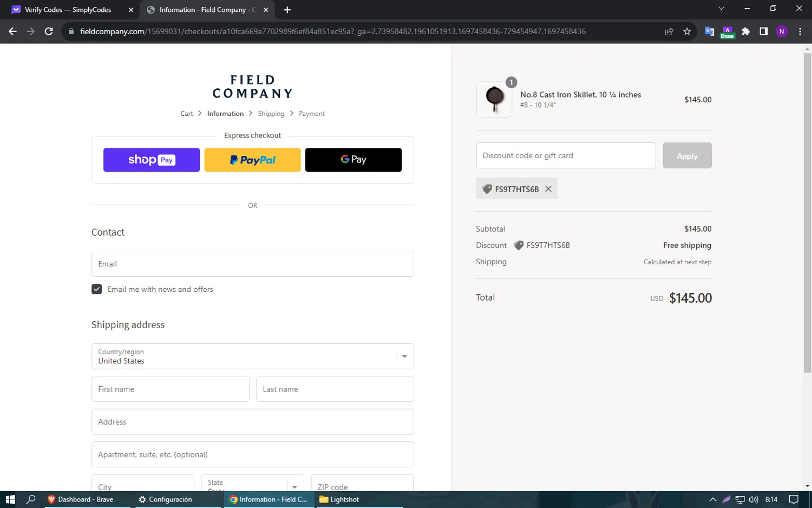The height and width of the screenshot is (508, 812).
Task: Click the discount tag icon in the summary row
Action: (x=519, y=245)
